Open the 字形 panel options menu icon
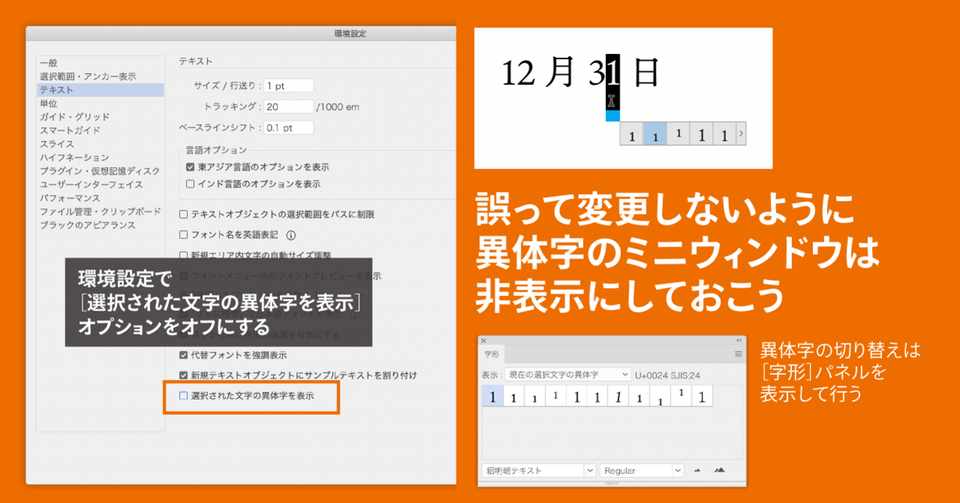 tap(738, 354)
